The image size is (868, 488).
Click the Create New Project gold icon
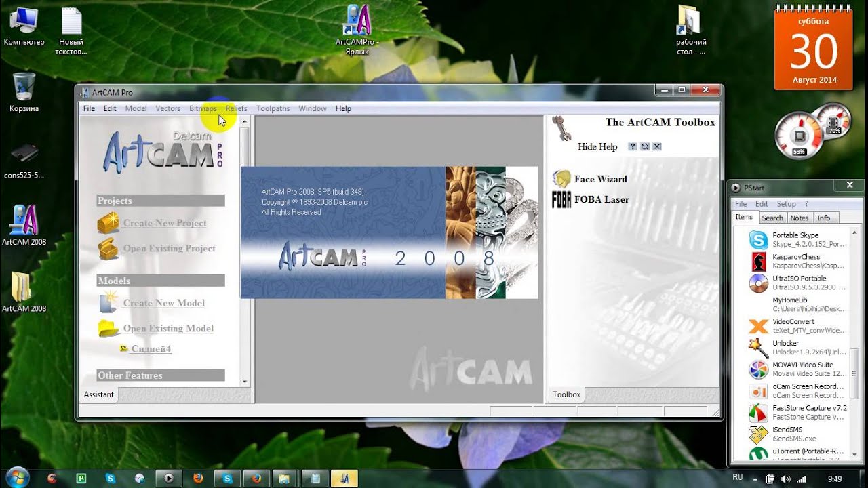(x=108, y=222)
